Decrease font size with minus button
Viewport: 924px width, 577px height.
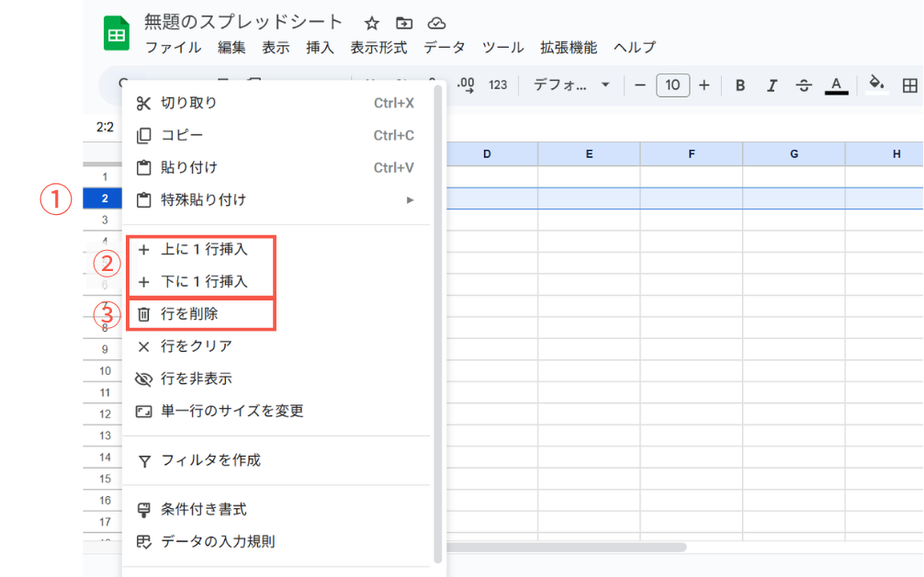click(x=640, y=85)
